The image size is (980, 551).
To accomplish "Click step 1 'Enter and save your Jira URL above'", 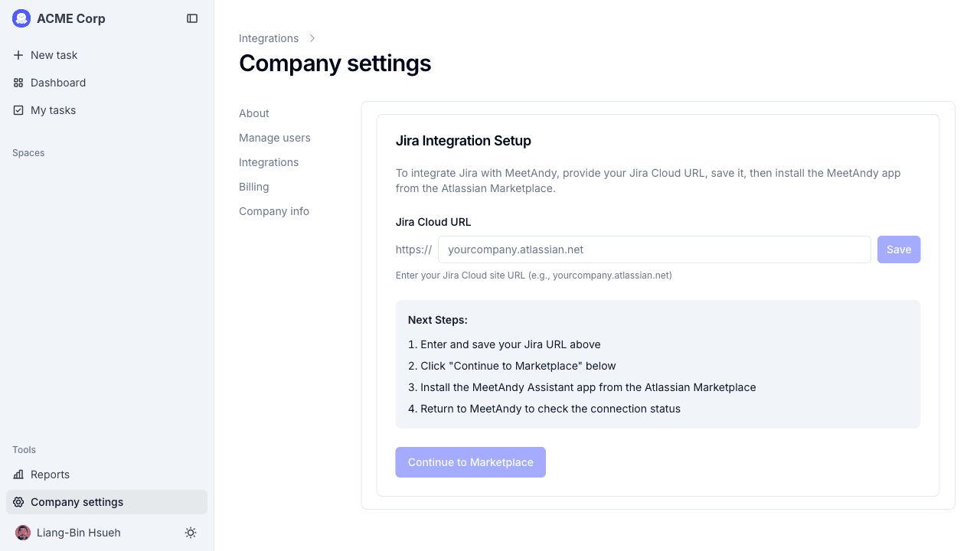I will coord(505,344).
